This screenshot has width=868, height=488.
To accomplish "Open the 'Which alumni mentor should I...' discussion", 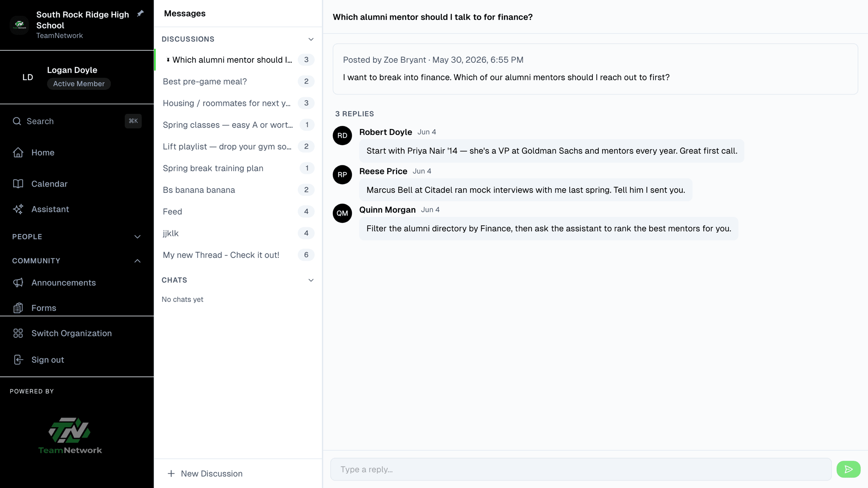I will coord(238,60).
